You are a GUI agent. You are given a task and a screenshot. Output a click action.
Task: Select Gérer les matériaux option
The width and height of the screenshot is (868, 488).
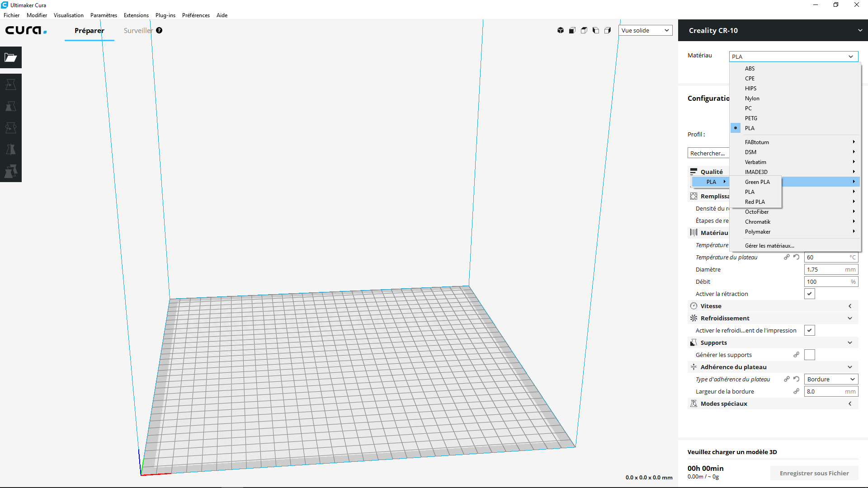[x=769, y=245]
